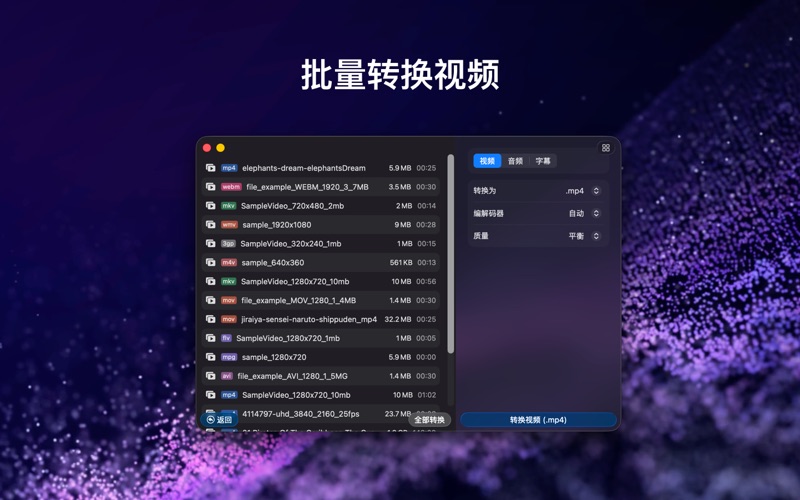Click the copy icon beside file_example_WEBM_1920_3_7MB
This screenshot has width=800, height=500.
210,187
